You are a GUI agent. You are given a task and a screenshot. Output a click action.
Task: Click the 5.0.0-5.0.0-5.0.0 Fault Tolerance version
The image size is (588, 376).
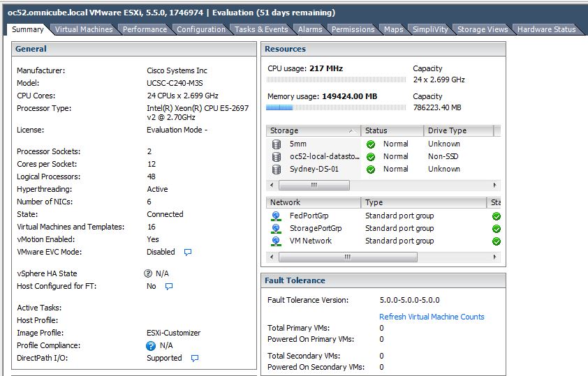(x=409, y=301)
